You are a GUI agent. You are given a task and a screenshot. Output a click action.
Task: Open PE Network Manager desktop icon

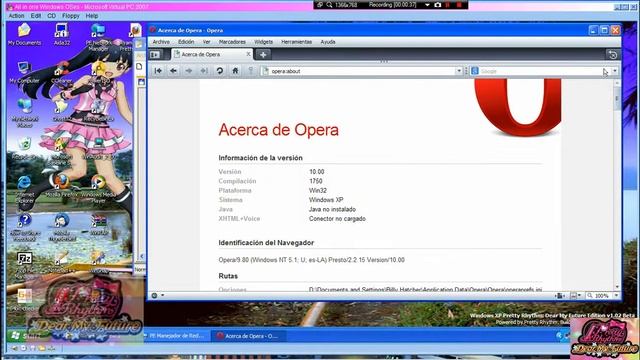click(x=98, y=37)
